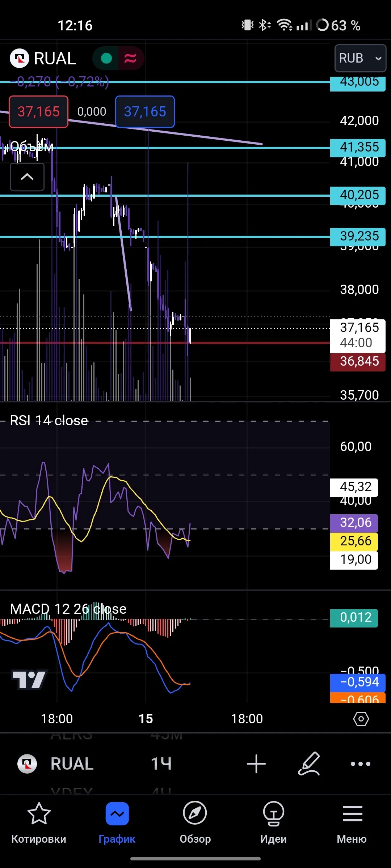This screenshot has height=868, width=391.
Task: Tap the 39,235 horizontal level price label
Action: (358, 237)
